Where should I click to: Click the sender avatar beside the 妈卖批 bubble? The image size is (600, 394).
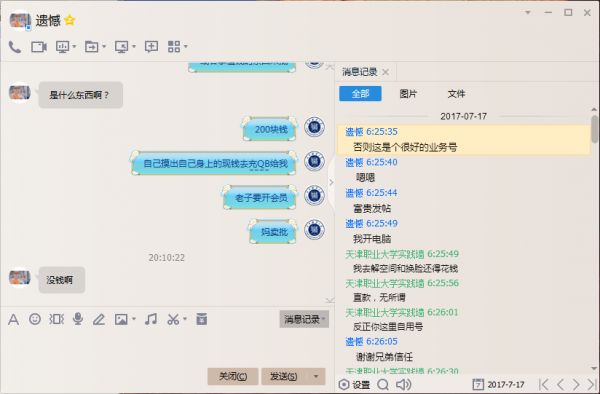[315, 230]
